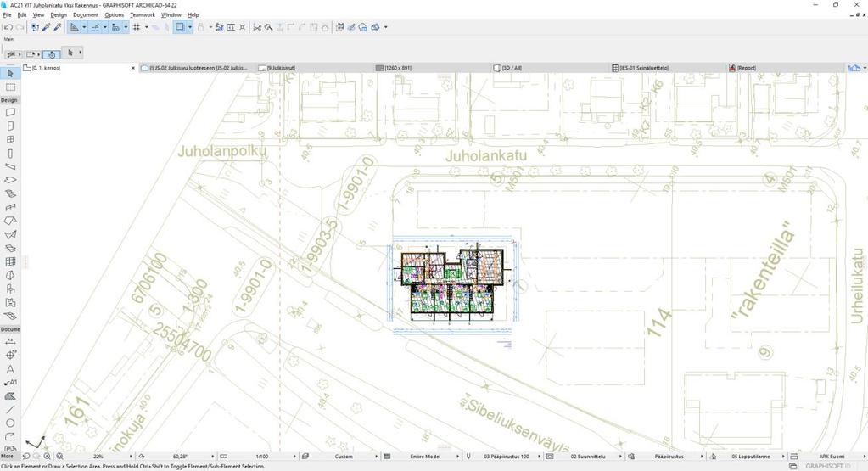Select the Fill tool
This screenshot has width=868, height=471.
(x=10, y=396)
